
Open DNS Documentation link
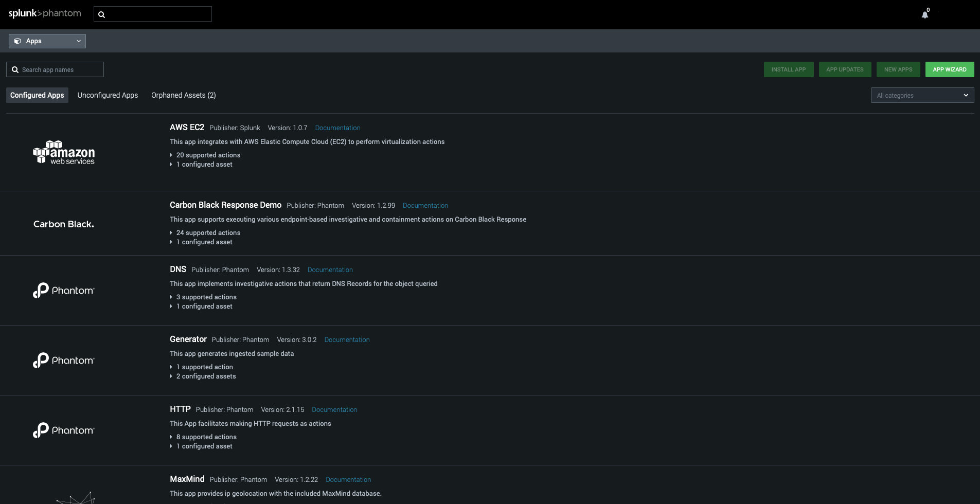[x=330, y=270]
